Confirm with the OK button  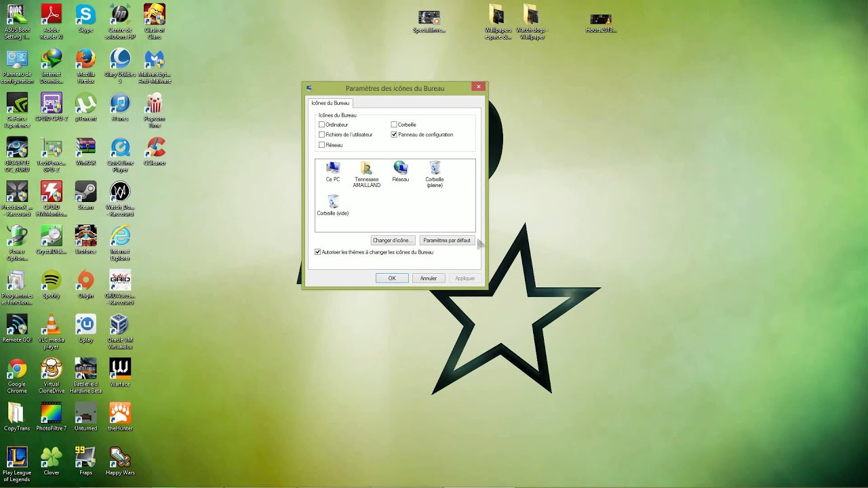(392, 278)
